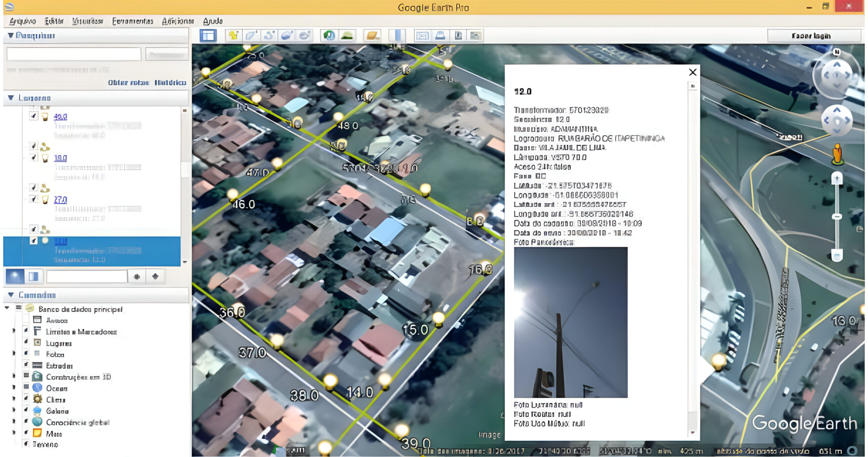The height and width of the screenshot is (457, 868).
Task: Open the Ajuda menu
Action: [213, 21]
